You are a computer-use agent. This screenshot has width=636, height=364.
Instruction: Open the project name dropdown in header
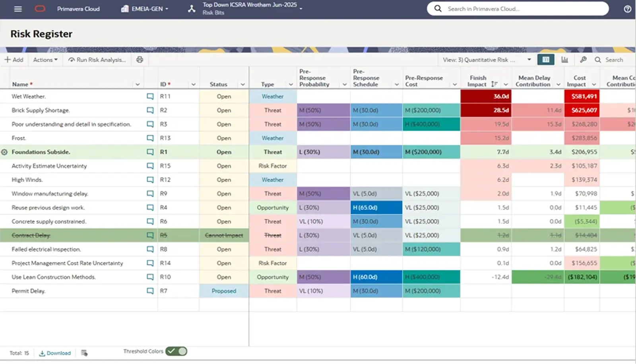coord(301,8)
